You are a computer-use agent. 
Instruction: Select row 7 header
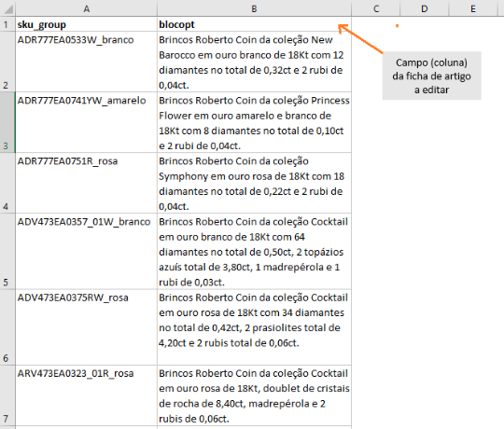pos(7,395)
